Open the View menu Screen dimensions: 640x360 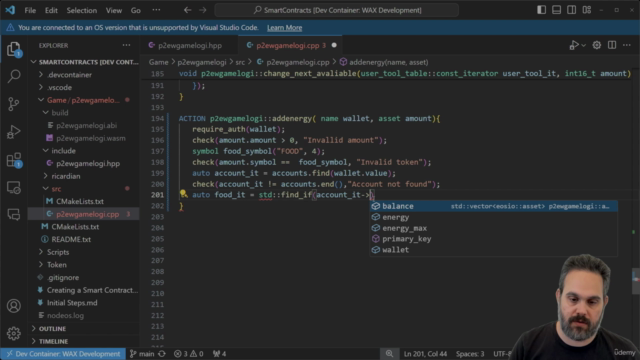[113, 10]
